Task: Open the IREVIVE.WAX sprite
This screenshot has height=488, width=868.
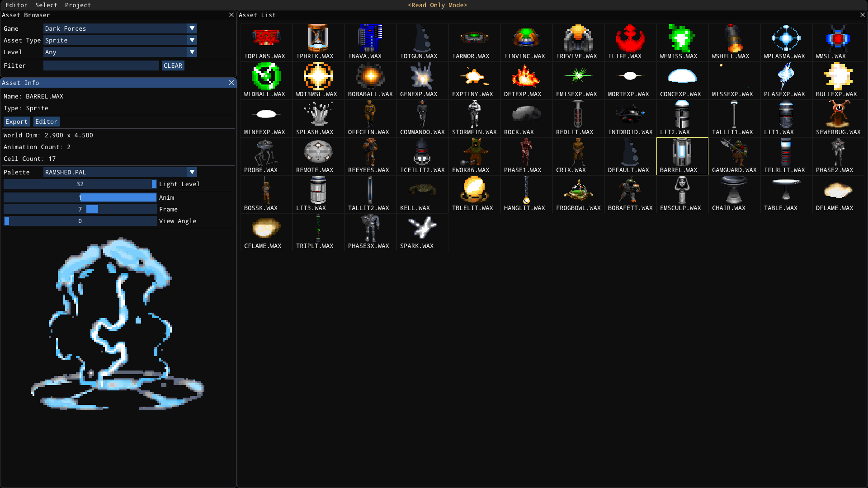Action: (x=578, y=42)
